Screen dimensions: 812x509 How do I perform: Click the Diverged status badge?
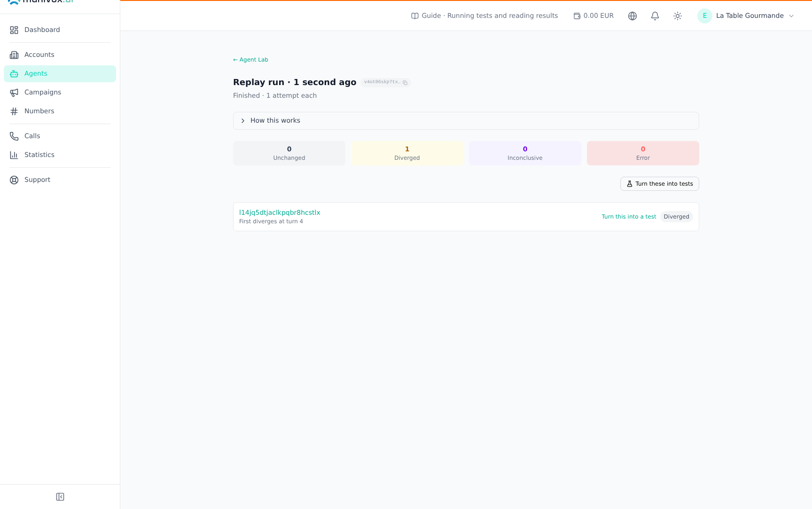point(676,217)
